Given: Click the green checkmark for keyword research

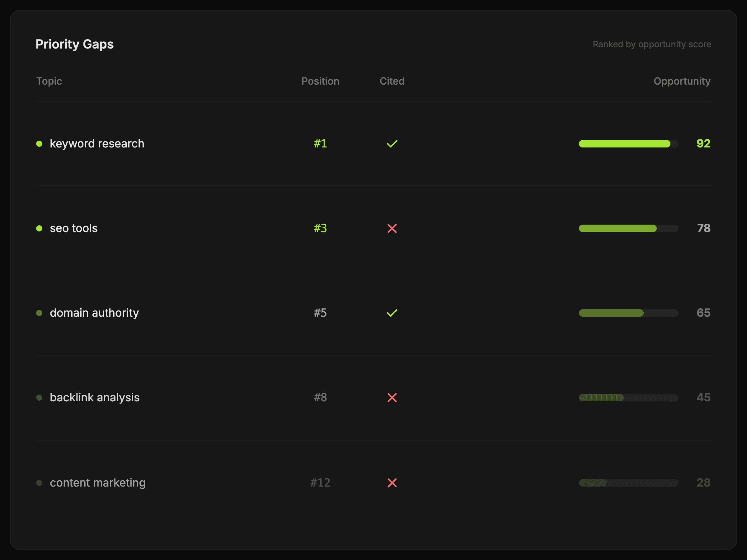Looking at the screenshot, I should tap(392, 144).
